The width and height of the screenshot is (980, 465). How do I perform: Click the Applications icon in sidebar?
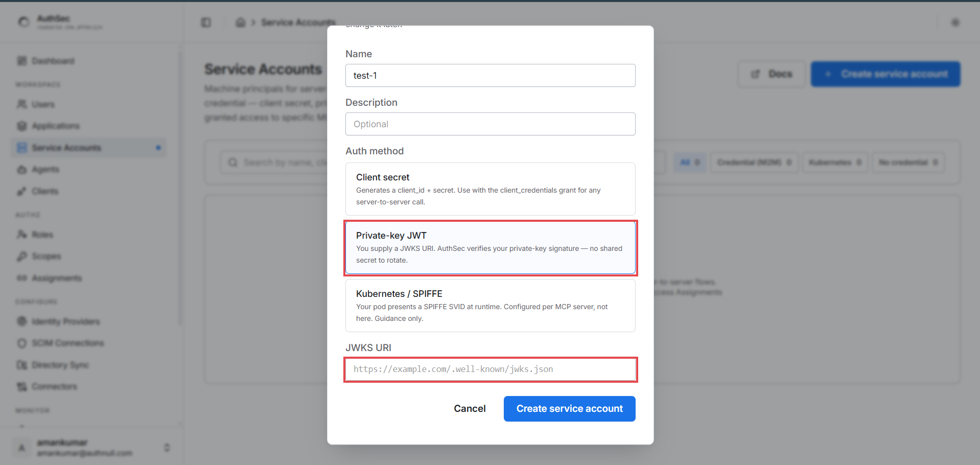[x=22, y=126]
